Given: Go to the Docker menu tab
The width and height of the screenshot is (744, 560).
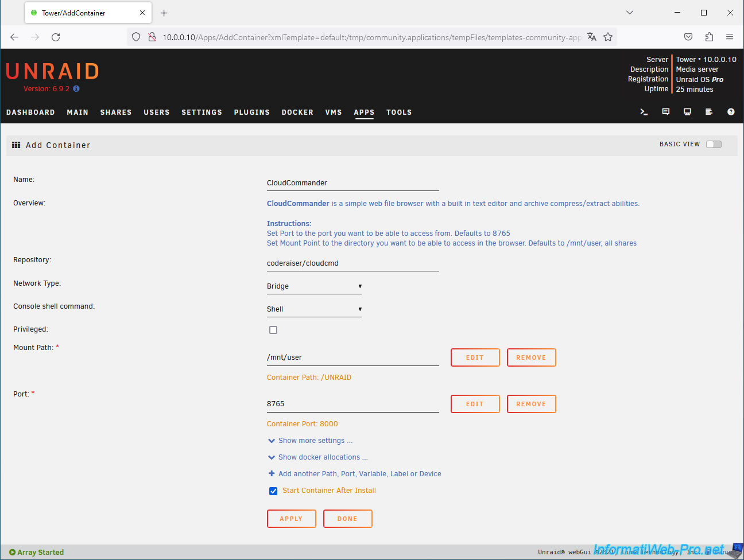Looking at the screenshot, I should click(x=297, y=112).
